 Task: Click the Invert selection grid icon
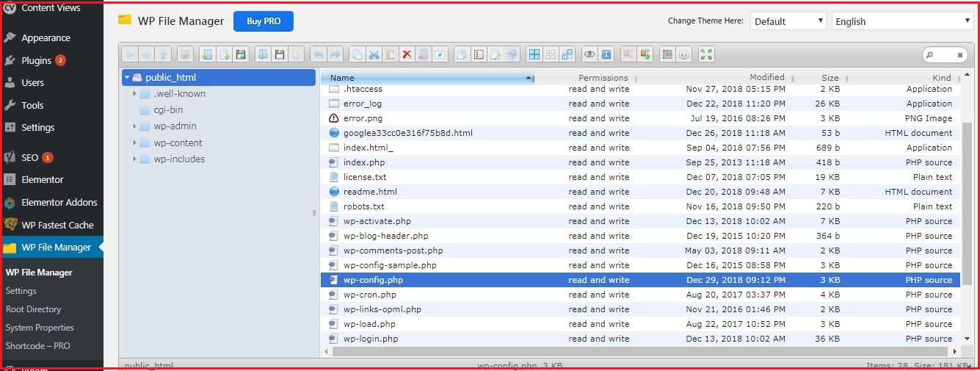coord(567,54)
